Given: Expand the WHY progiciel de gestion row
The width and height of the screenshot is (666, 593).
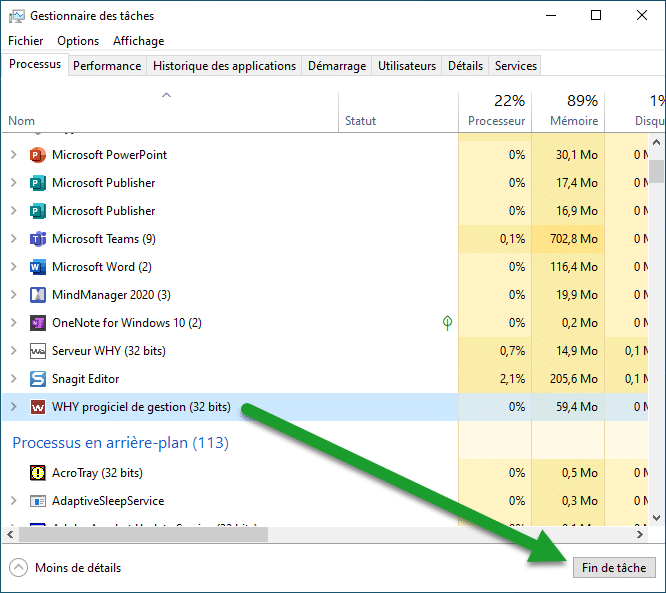Looking at the screenshot, I should point(14,407).
